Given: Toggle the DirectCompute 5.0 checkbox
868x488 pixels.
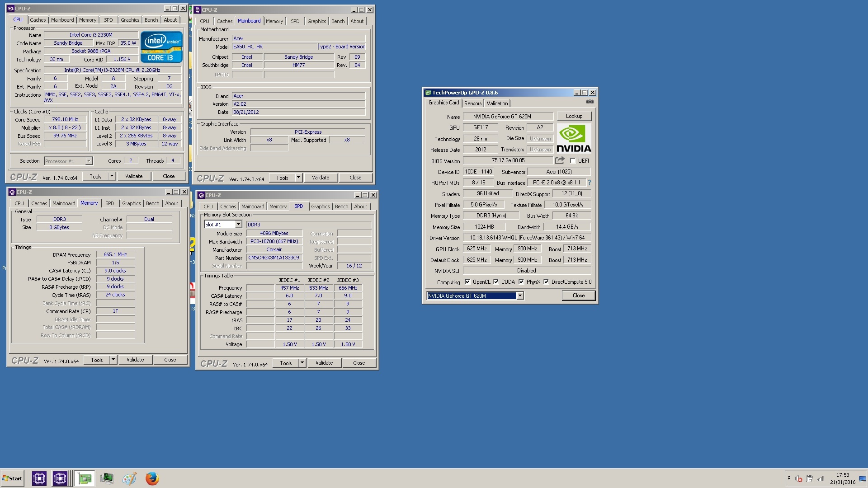Looking at the screenshot, I should pos(546,282).
